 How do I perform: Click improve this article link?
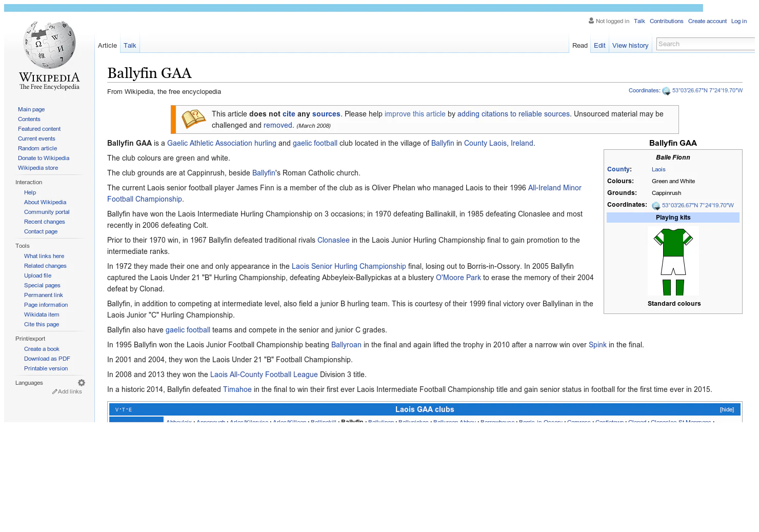415,114
